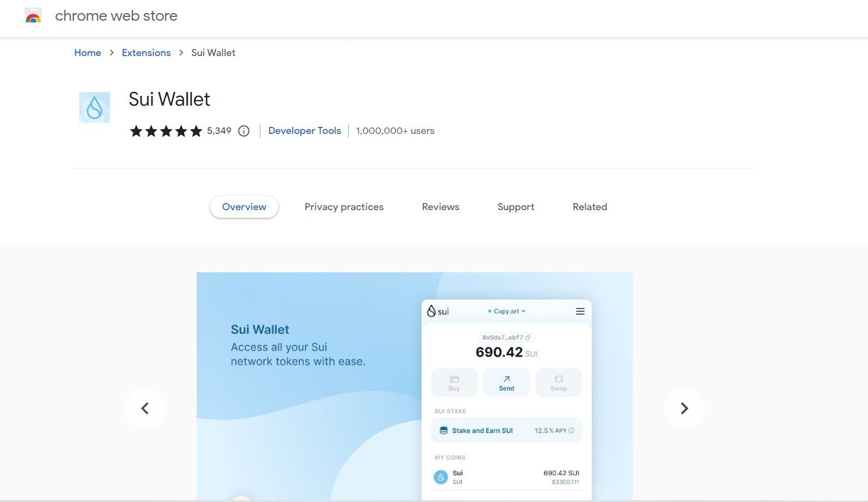Image resolution: width=868 pixels, height=502 pixels.
Task: Click the APY info icon next to 12.5%
Action: (x=572, y=431)
